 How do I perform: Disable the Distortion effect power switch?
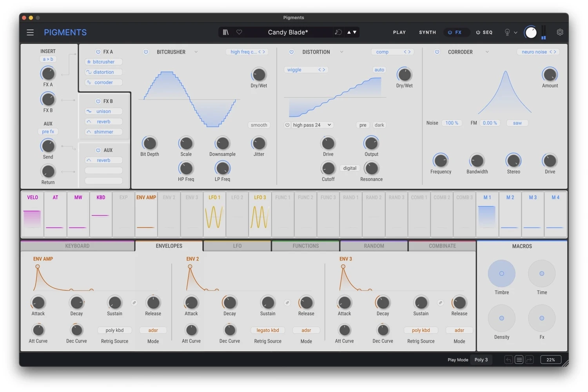(291, 52)
